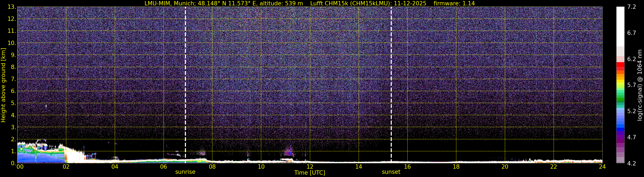Click the time axis tick label "20"
Image resolution: width=644 pixels, height=177 pixels.
(x=505, y=167)
